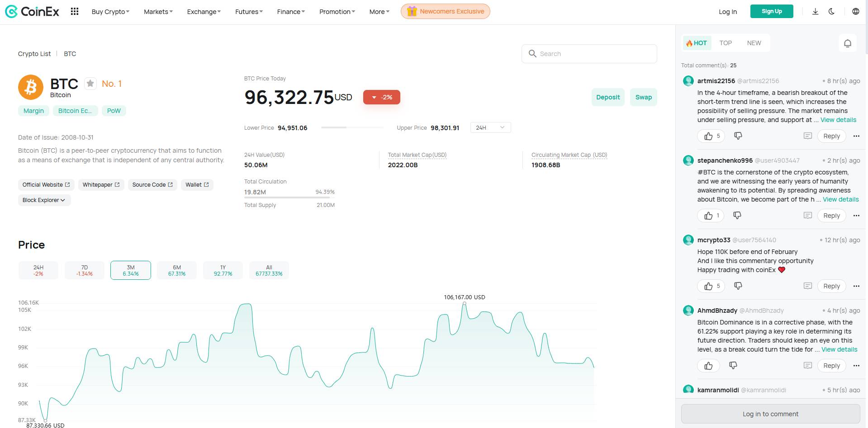Click the Margin tag
The width and height of the screenshot is (868, 428).
click(33, 111)
